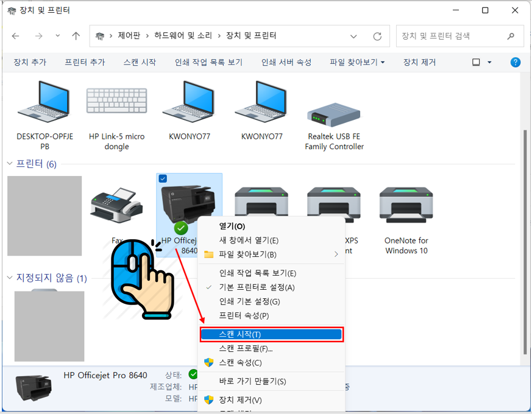532x414 pixels.
Task: Click the HP Officejet thumbnail in details pane
Action: tap(34, 388)
